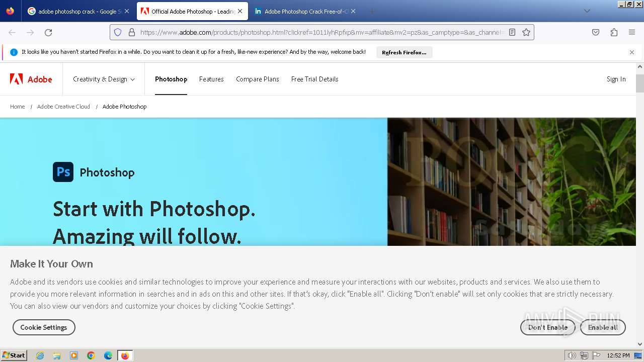Open Save to Pocket icon
Image resolution: width=644 pixels, height=362 pixels.
click(596, 32)
